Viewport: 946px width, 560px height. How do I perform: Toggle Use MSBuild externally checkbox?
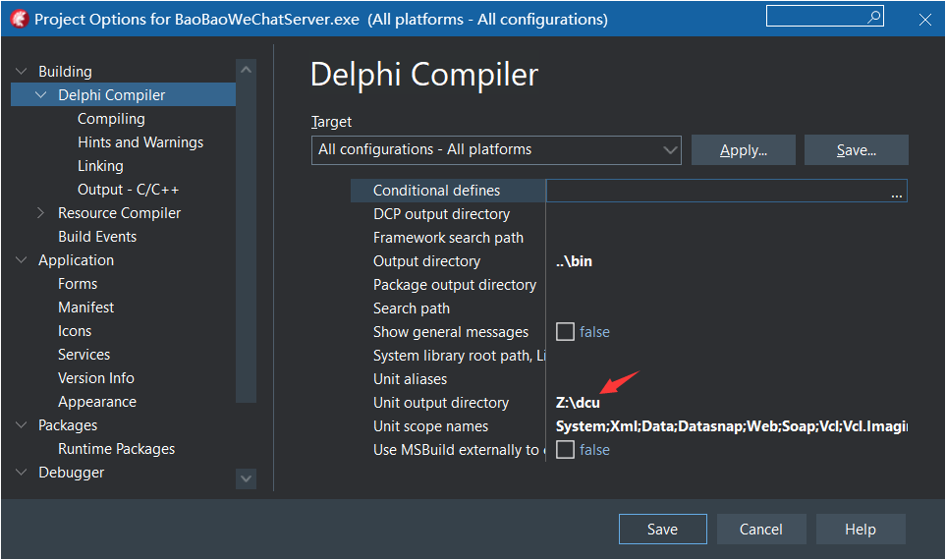coord(565,450)
